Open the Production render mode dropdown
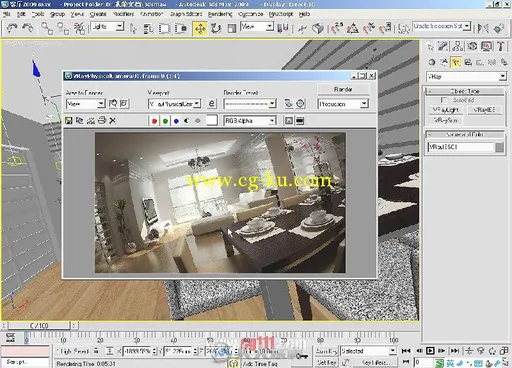 click(343, 104)
